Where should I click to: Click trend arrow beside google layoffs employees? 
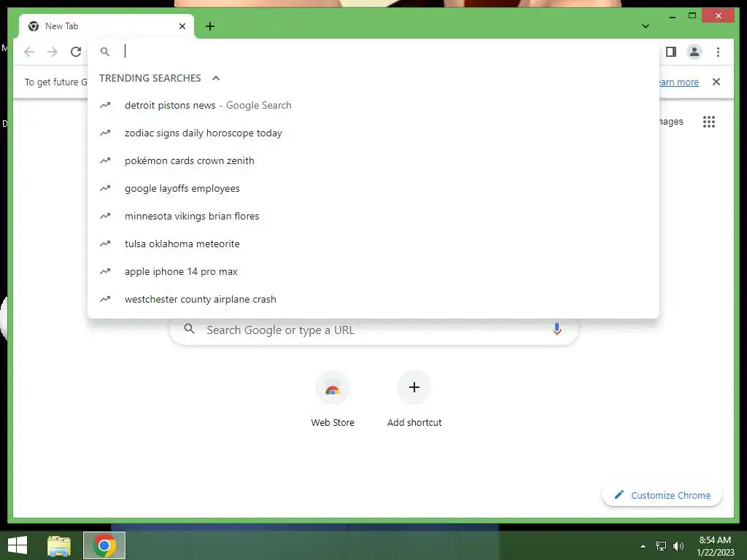[105, 188]
